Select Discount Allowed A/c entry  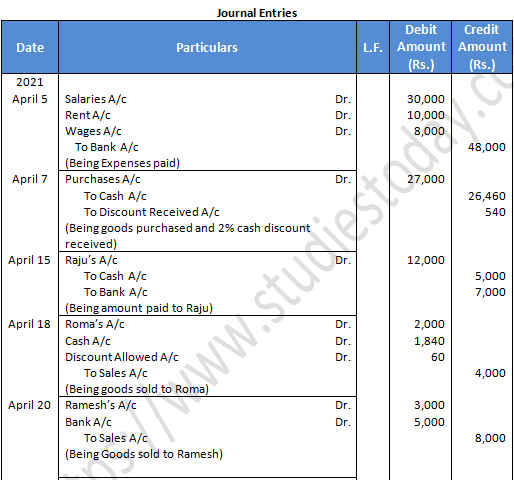tap(122, 357)
